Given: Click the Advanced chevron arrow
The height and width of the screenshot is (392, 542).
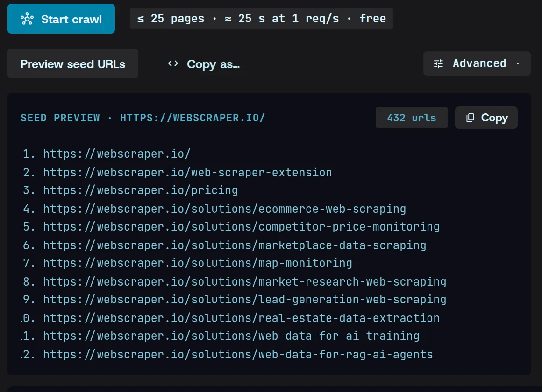Looking at the screenshot, I should 518,63.
